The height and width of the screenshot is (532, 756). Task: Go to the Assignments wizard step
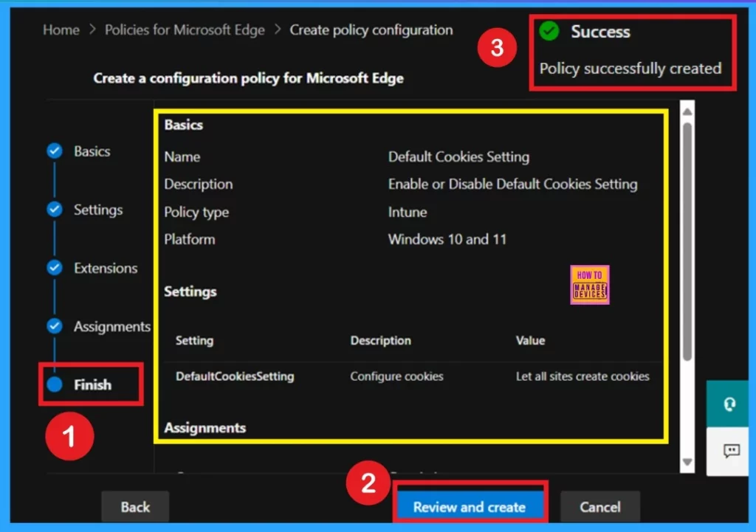(112, 327)
